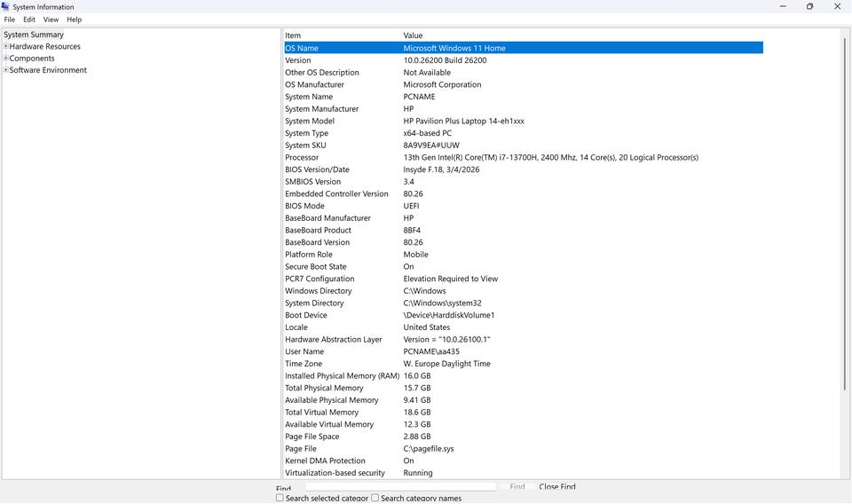Select the Page File Space row
This screenshot has width=852, height=504.
(524, 437)
